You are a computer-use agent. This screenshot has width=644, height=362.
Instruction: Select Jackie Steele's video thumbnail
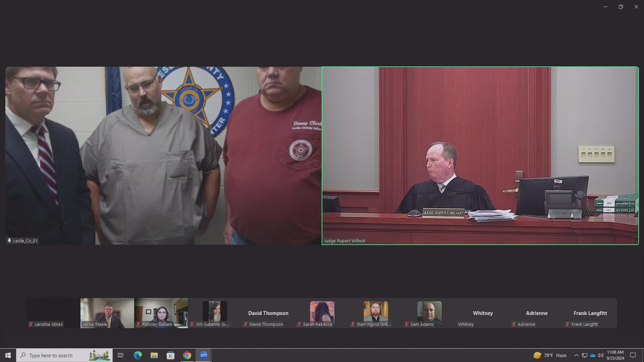click(106, 313)
